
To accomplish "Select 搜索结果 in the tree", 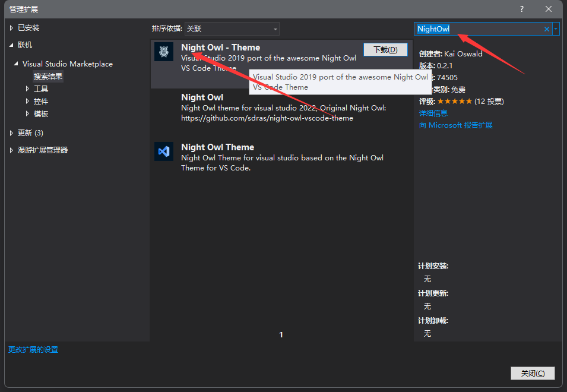I will (x=47, y=76).
